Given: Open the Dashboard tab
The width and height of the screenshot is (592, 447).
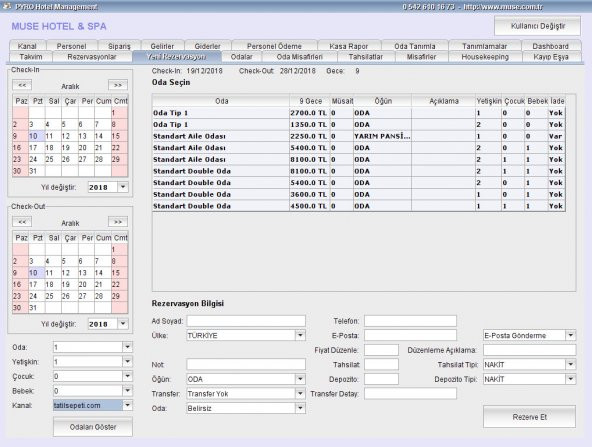Looking at the screenshot, I should point(550,46).
